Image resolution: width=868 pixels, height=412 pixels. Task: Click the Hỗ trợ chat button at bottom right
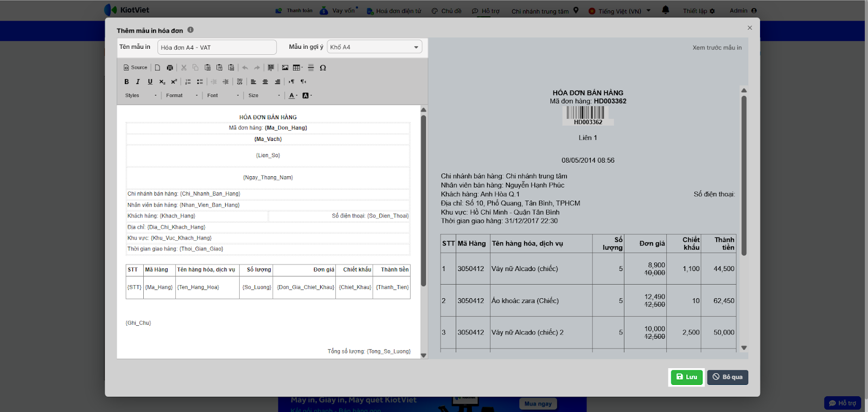coord(843,403)
